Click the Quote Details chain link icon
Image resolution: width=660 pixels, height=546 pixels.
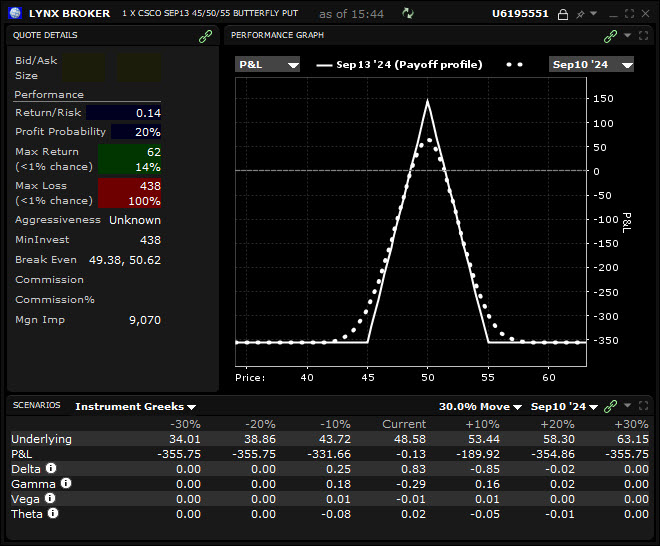[x=205, y=36]
